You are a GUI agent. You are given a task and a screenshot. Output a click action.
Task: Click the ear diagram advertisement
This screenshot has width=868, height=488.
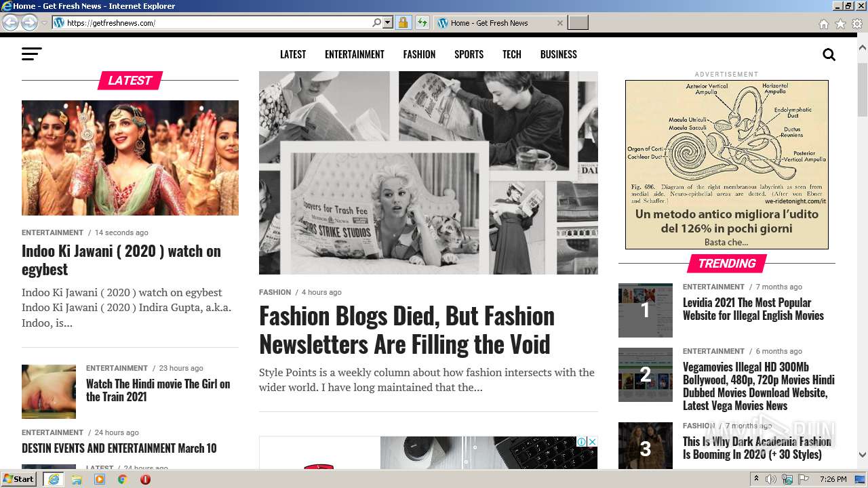[x=727, y=165]
